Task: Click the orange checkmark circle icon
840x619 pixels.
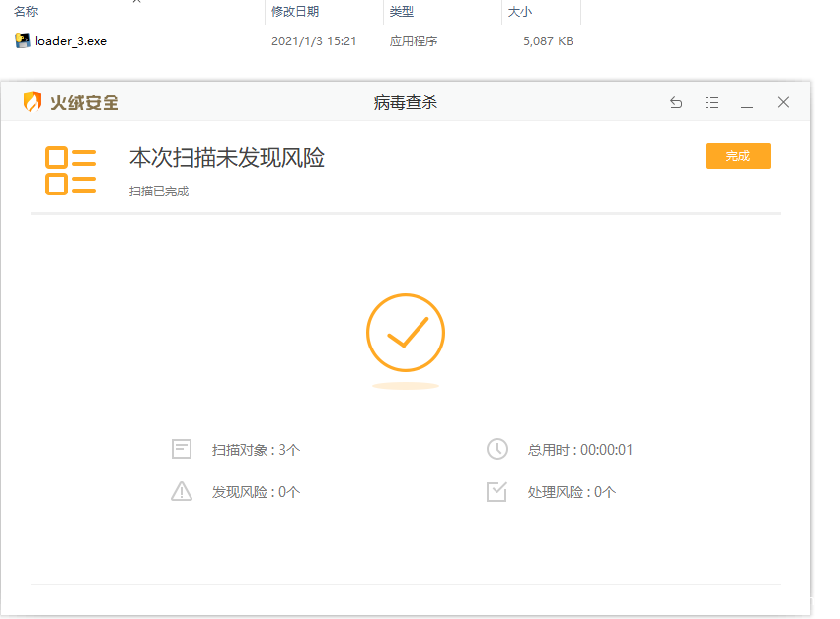Action: (x=406, y=333)
